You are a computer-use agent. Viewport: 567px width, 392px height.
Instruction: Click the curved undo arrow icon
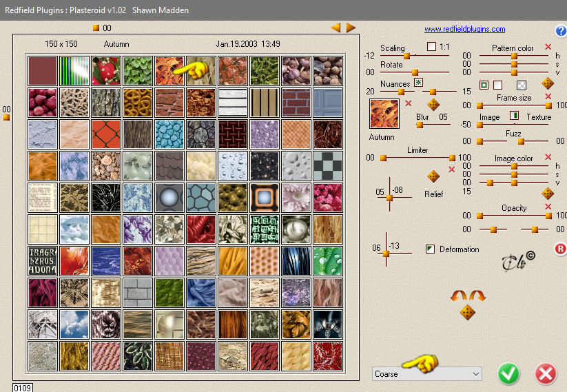[x=459, y=296]
